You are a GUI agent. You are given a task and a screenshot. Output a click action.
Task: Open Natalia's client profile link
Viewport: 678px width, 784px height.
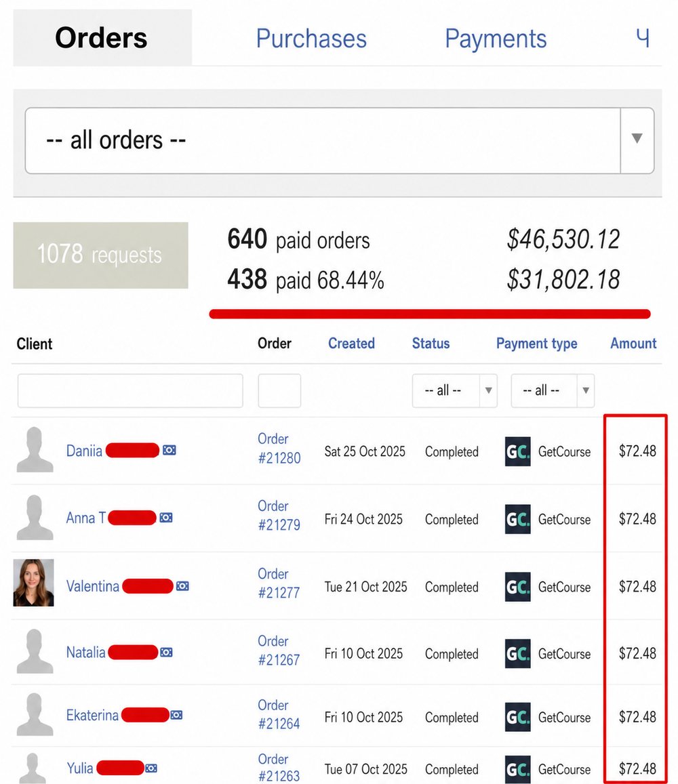coord(85,653)
